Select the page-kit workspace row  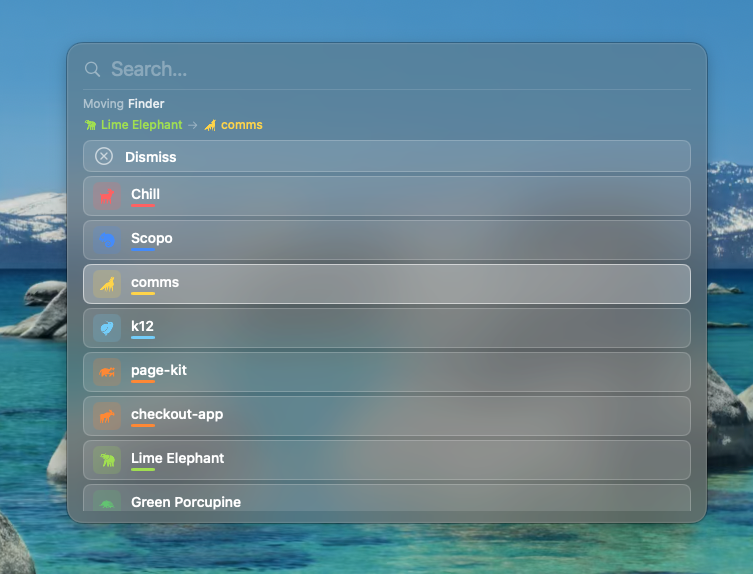[387, 372]
